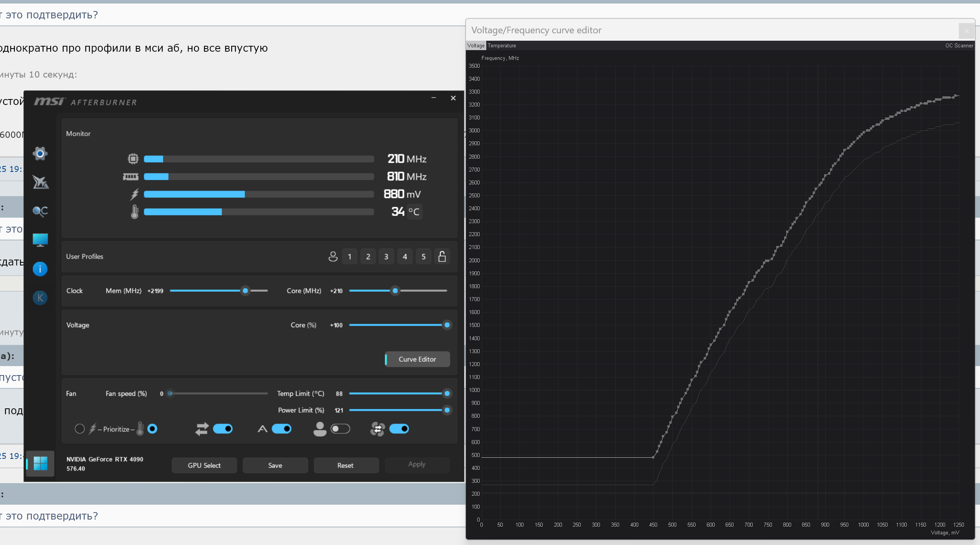Click the user profile avatar icon
Viewport: 980px width, 545px height.
333,256
